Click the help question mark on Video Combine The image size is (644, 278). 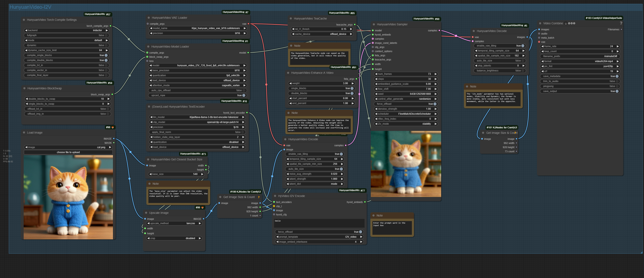pos(621,23)
